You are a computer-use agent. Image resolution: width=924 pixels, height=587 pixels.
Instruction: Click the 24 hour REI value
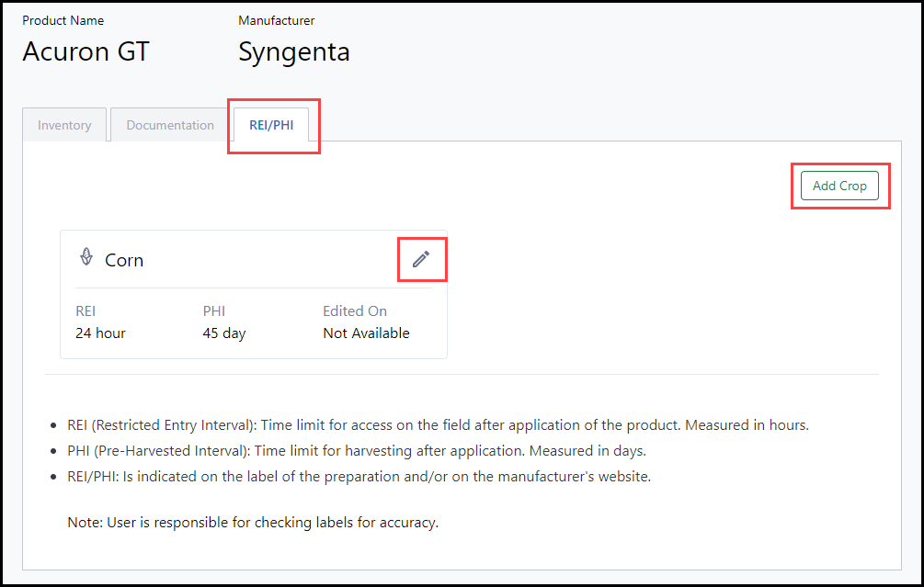coord(100,333)
